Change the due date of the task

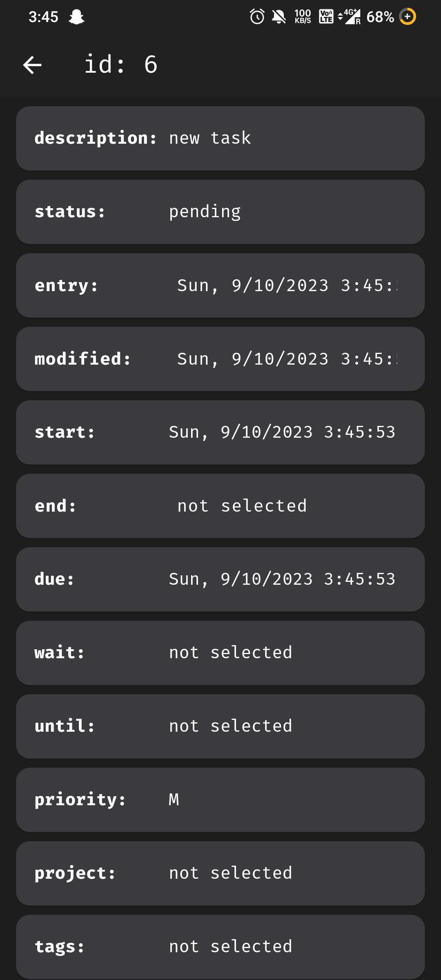point(220,579)
